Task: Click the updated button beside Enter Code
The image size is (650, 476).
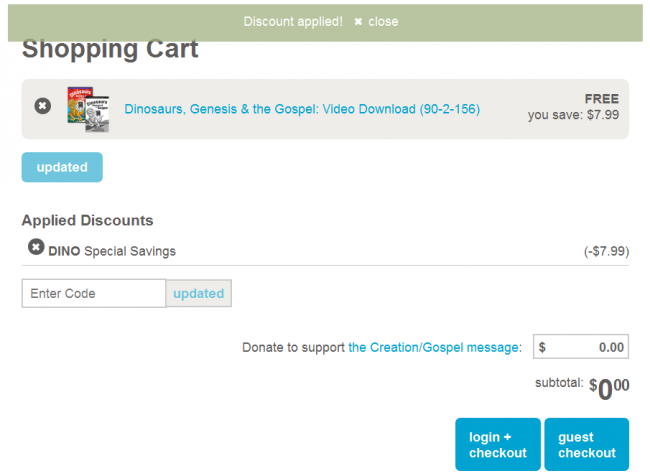Action: tap(199, 293)
